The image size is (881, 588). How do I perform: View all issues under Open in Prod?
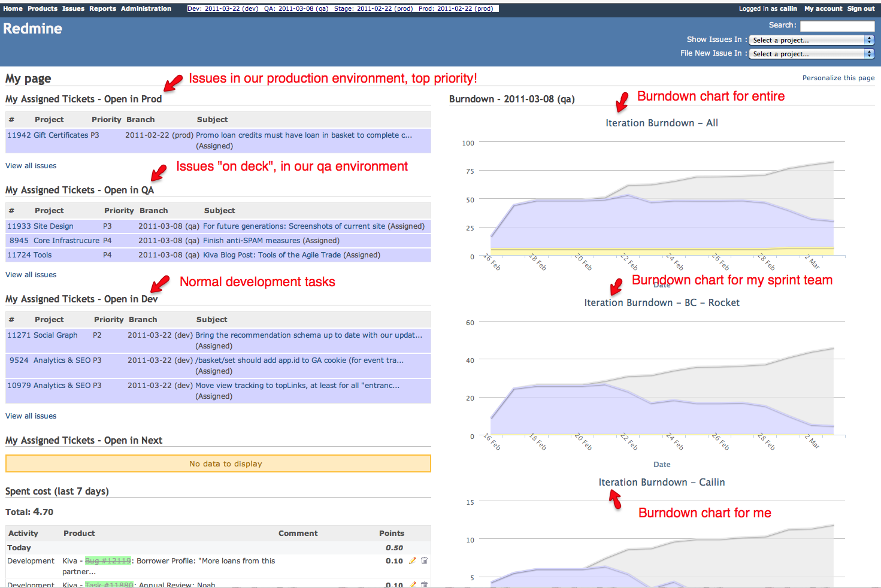pos(31,165)
